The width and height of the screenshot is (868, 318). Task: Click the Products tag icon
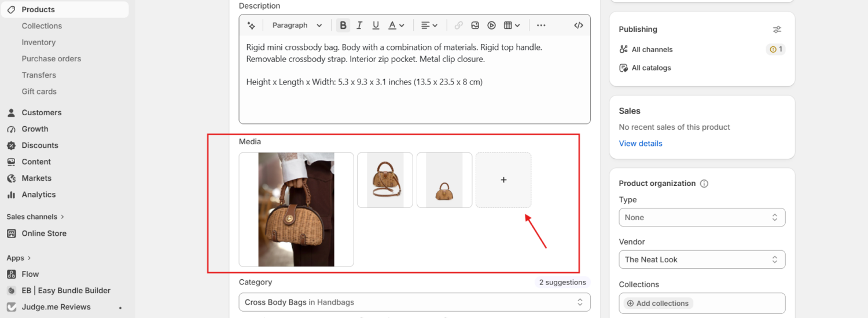point(11,10)
